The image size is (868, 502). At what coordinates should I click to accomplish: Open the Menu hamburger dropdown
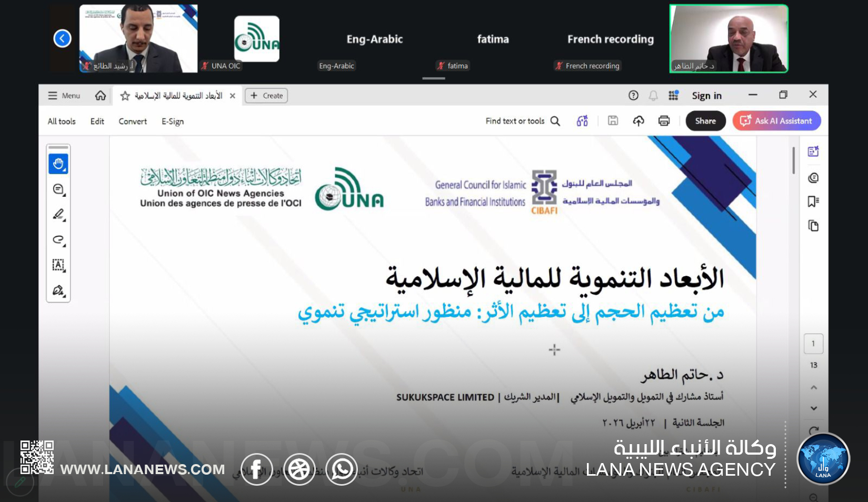64,96
